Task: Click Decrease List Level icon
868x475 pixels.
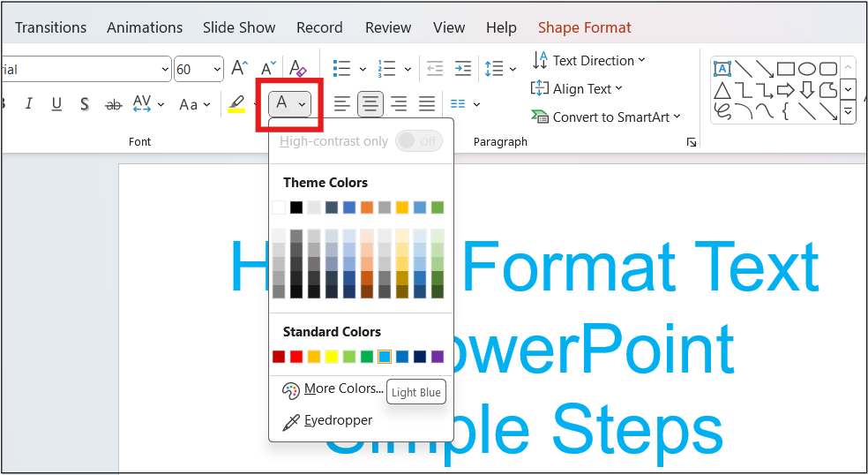Action: pos(435,69)
